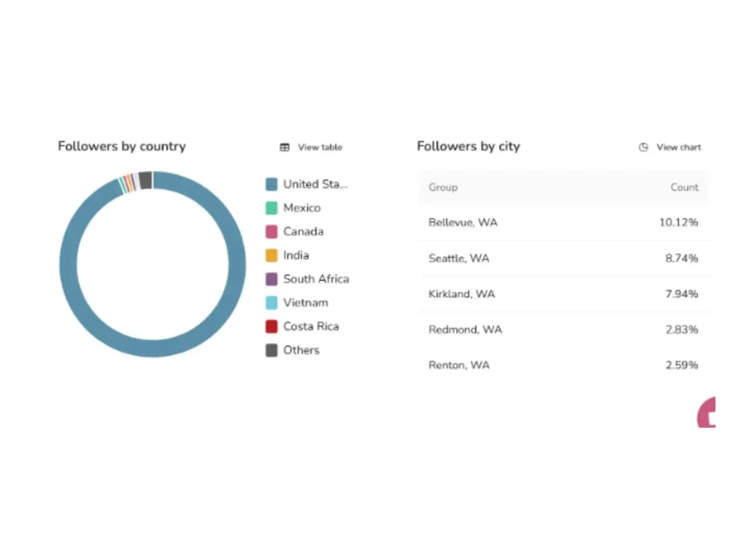Screen dimensions: 756x544
Task: Click the View chart pie icon
Action: coord(643,147)
